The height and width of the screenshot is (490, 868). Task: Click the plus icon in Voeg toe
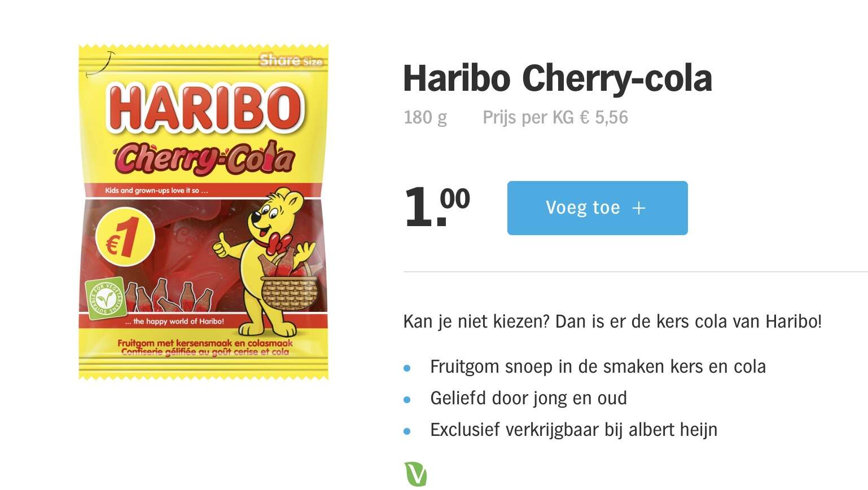pyautogui.click(x=638, y=208)
